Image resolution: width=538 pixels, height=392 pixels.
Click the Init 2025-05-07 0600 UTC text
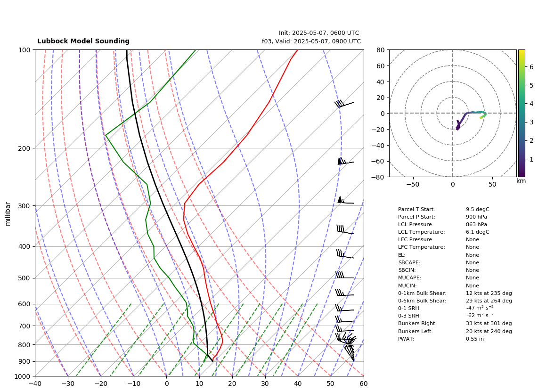click(319, 33)
